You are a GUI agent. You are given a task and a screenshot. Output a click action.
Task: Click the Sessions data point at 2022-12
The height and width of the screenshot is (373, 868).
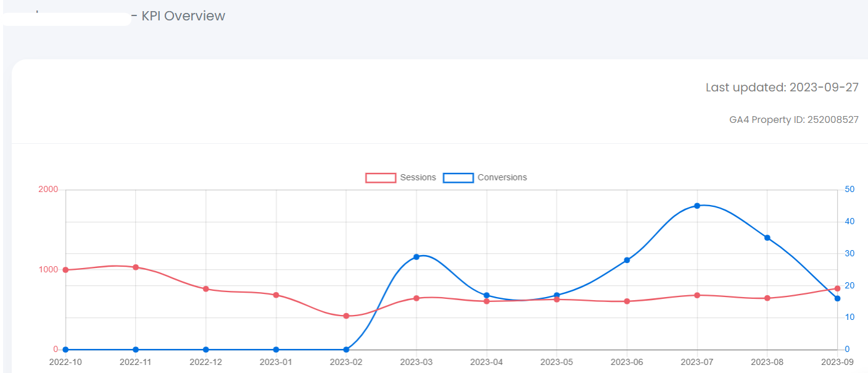pos(206,289)
